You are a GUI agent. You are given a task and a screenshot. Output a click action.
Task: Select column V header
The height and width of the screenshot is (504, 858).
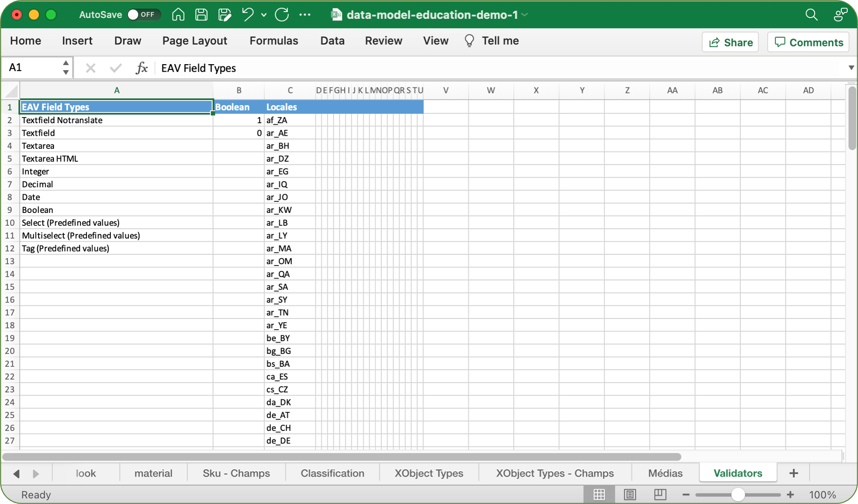(446, 90)
